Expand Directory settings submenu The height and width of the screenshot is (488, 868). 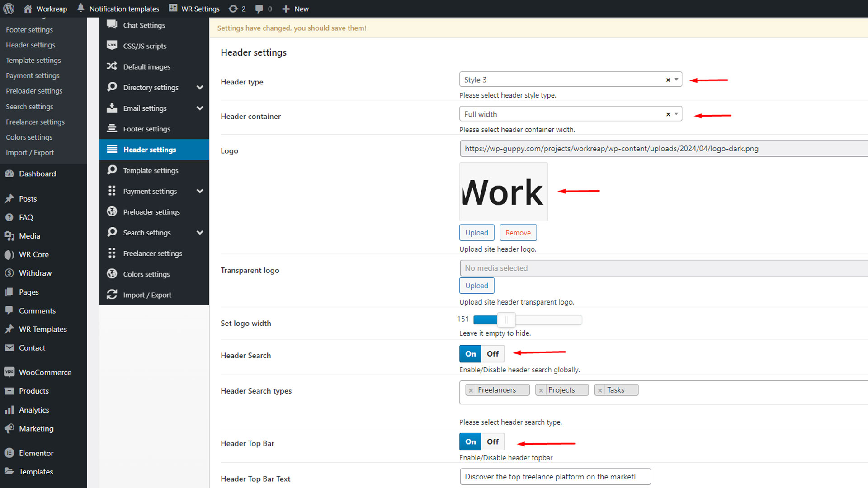click(200, 87)
